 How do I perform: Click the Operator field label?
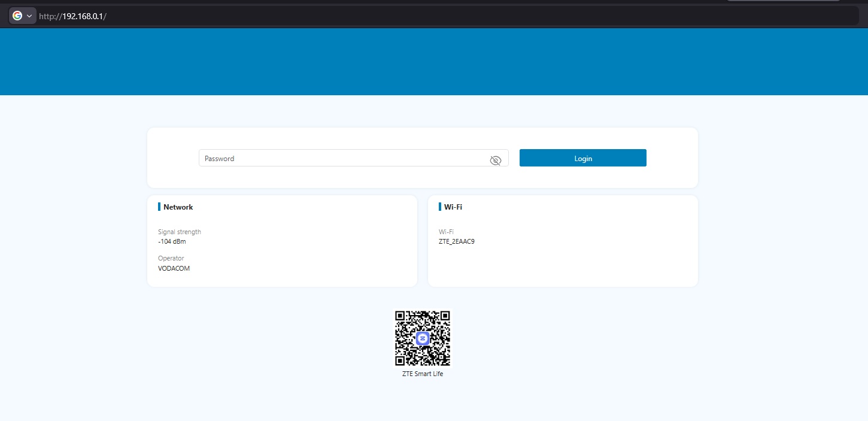tap(171, 258)
